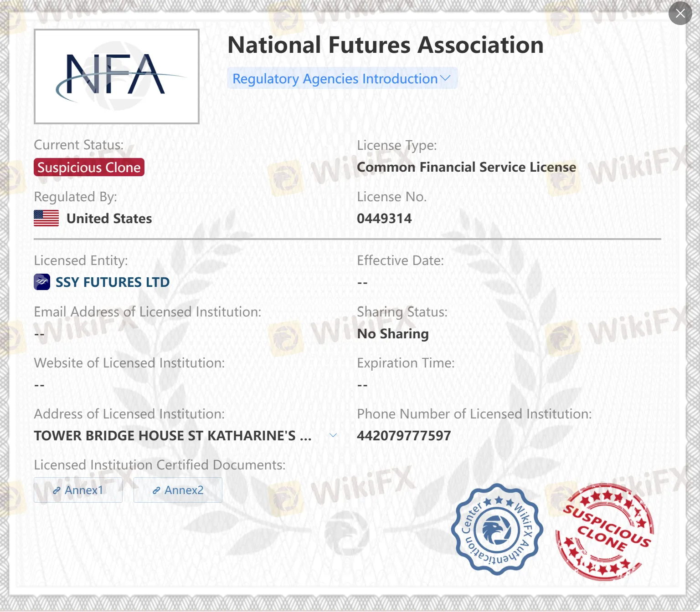Image resolution: width=700 pixels, height=612 pixels.
Task: Close the license details popup
Action: (x=680, y=13)
